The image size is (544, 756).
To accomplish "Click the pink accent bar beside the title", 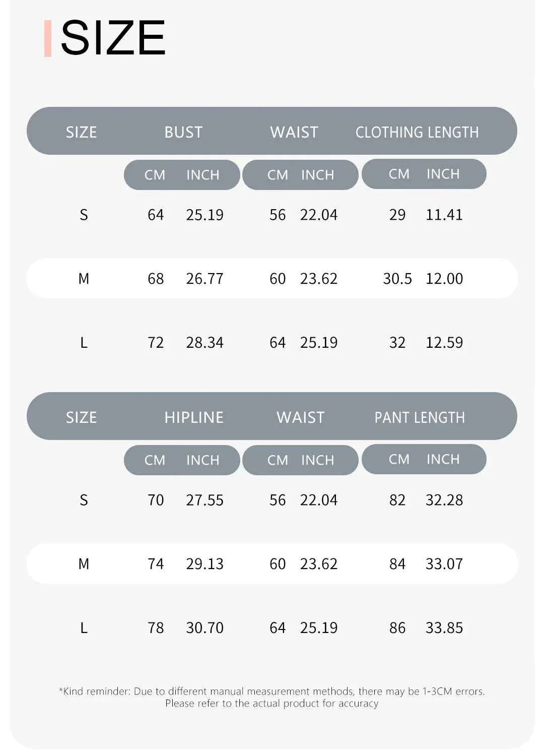I will click(48, 38).
